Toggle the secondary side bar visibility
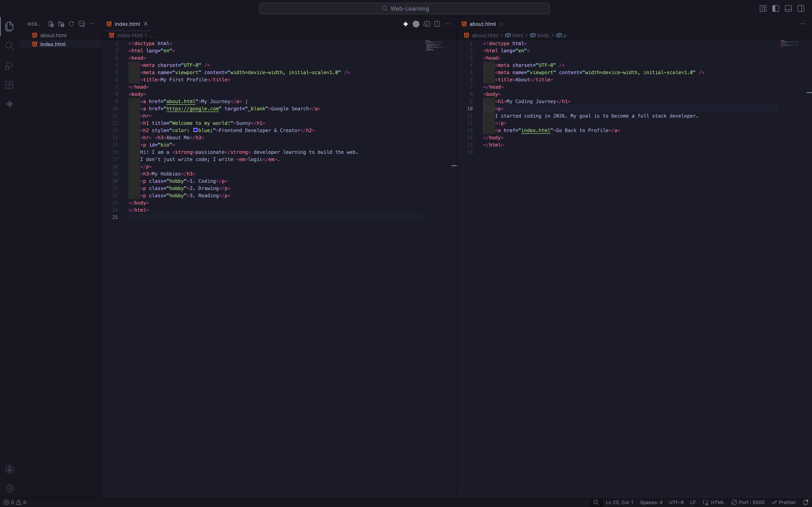812x507 pixels. [801, 8]
